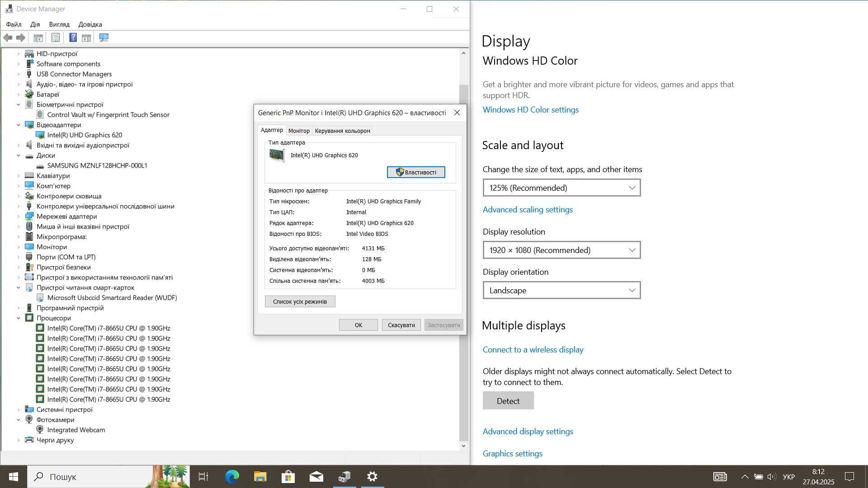Click the Control Vault fingerprint sensor icon

click(40, 115)
